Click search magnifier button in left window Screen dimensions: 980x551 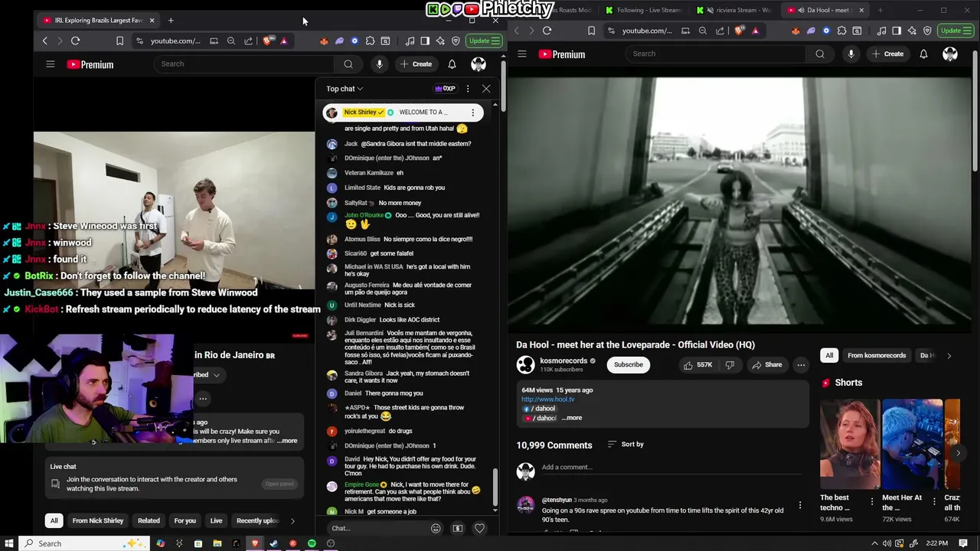point(348,64)
